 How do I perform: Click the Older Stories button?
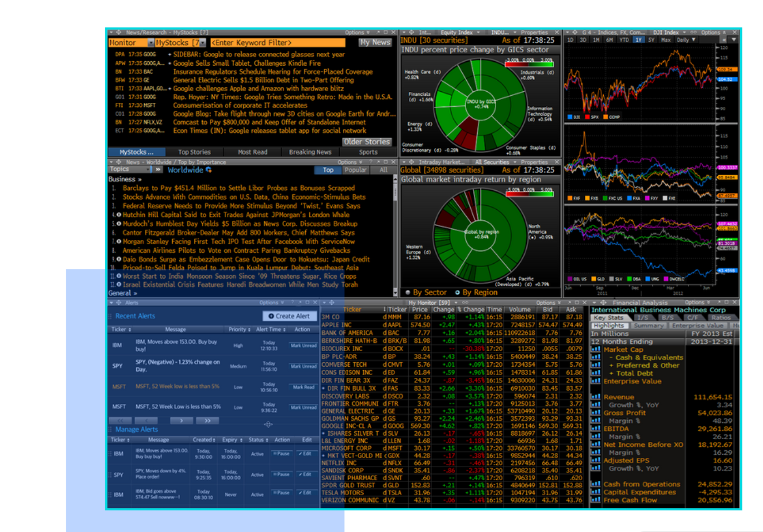tap(366, 142)
